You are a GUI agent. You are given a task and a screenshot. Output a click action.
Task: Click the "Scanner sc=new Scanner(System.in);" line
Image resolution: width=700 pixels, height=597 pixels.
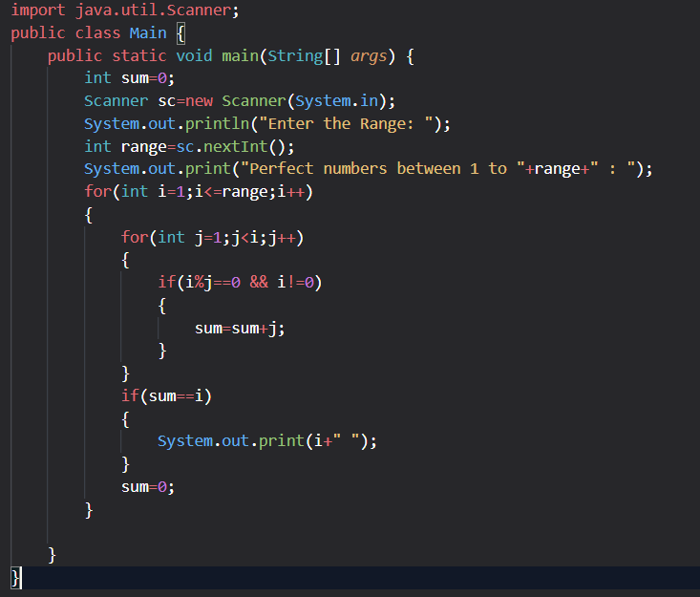240,101
